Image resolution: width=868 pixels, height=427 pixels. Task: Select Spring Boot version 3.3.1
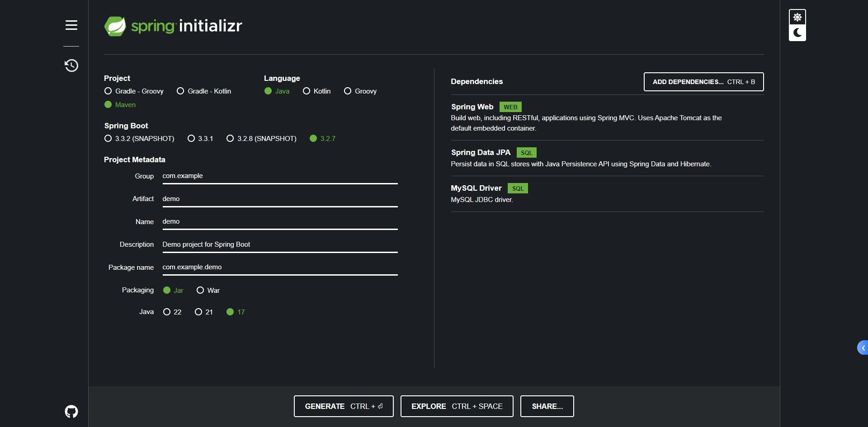point(191,139)
